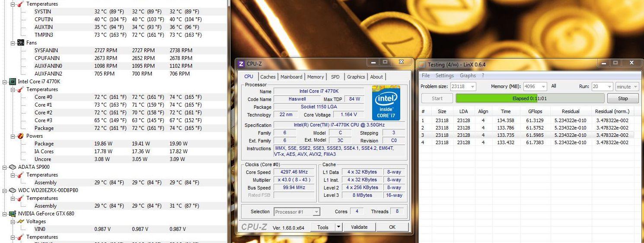This screenshot has height=243, width=644.
Task: Click the Start button in LinX
Action: point(437,98)
